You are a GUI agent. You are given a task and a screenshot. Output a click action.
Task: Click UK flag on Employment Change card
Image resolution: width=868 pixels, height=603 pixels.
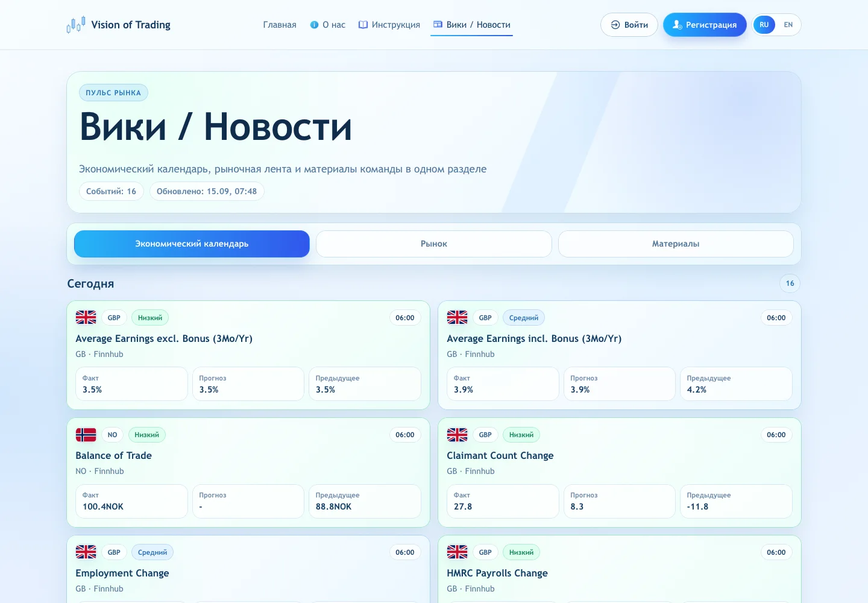[x=86, y=552]
